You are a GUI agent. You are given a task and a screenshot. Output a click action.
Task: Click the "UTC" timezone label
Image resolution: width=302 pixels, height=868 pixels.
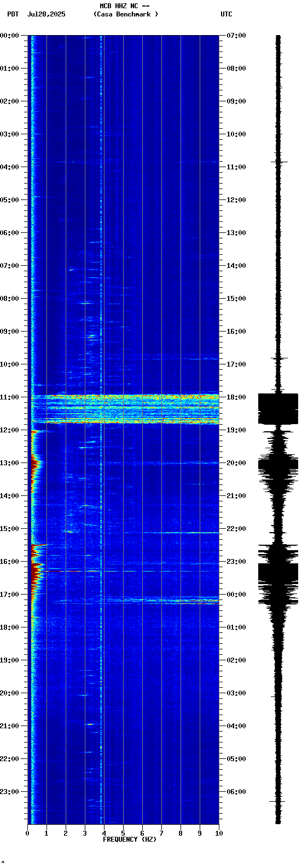tap(226, 14)
